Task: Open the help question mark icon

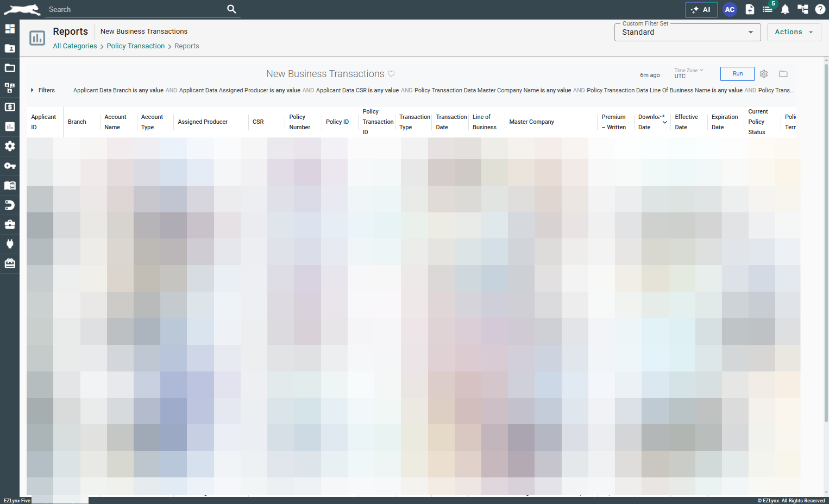Action: pos(820,9)
